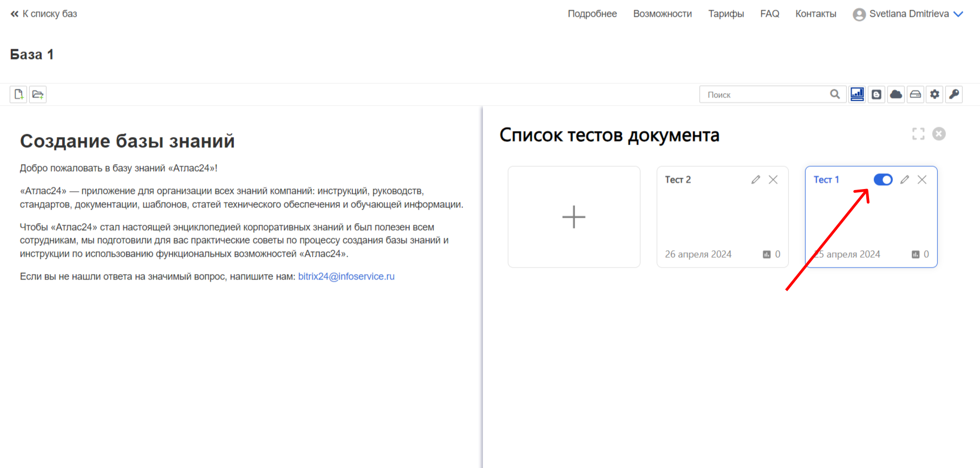The width and height of the screenshot is (980, 468).
Task: Delete Тест 1 using its X icon
Action: click(x=922, y=180)
